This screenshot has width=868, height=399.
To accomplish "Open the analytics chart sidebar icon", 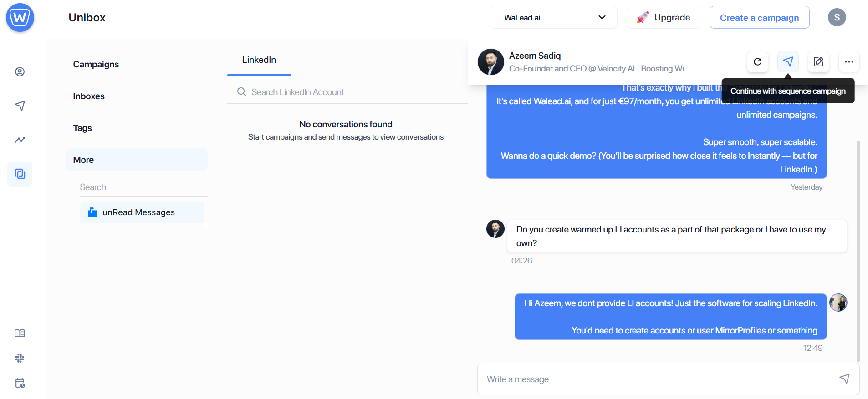I will pyautogui.click(x=20, y=140).
